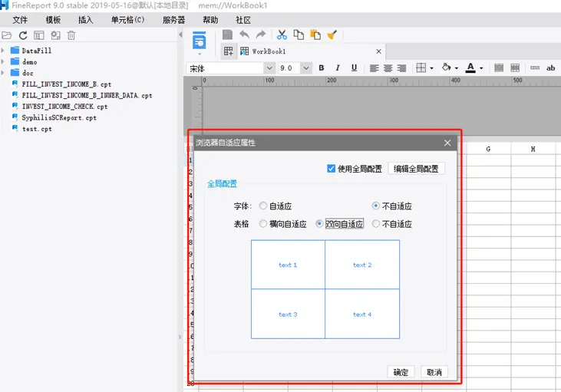Image resolution: width=561 pixels, height=392 pixels.
Task: Close the 浏览器自适应属性 dialog
Action: click(447, 143)
